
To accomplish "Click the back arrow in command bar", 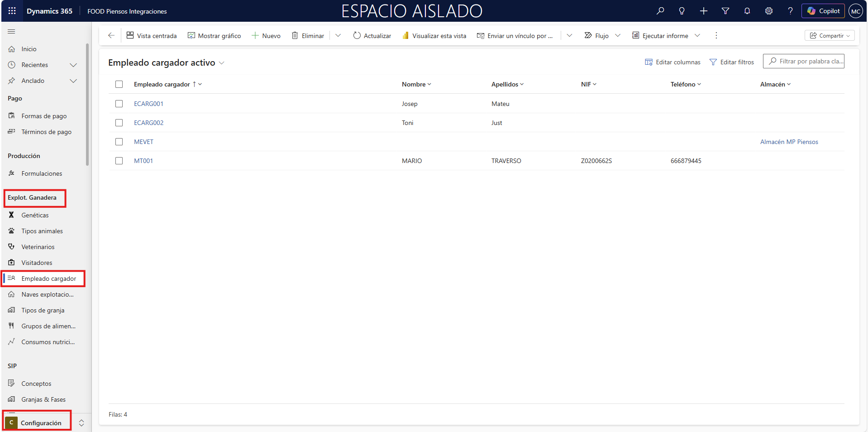I will coord(111,35).
